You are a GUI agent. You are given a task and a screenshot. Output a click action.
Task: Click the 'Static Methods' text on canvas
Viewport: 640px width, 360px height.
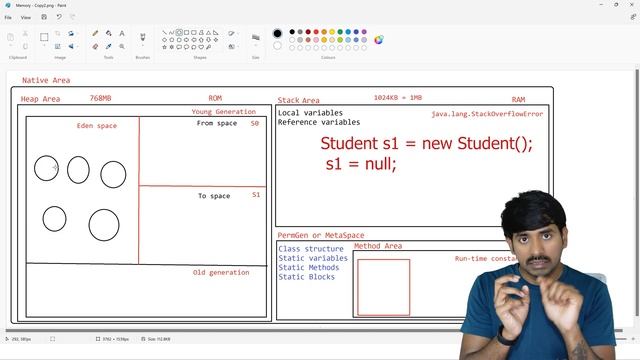[x=309, y=267]
